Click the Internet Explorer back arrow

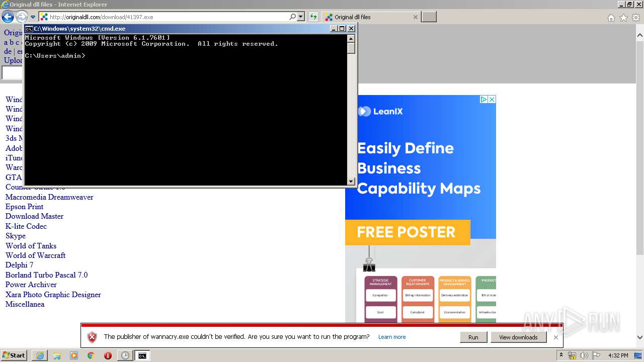click(8, 17)
